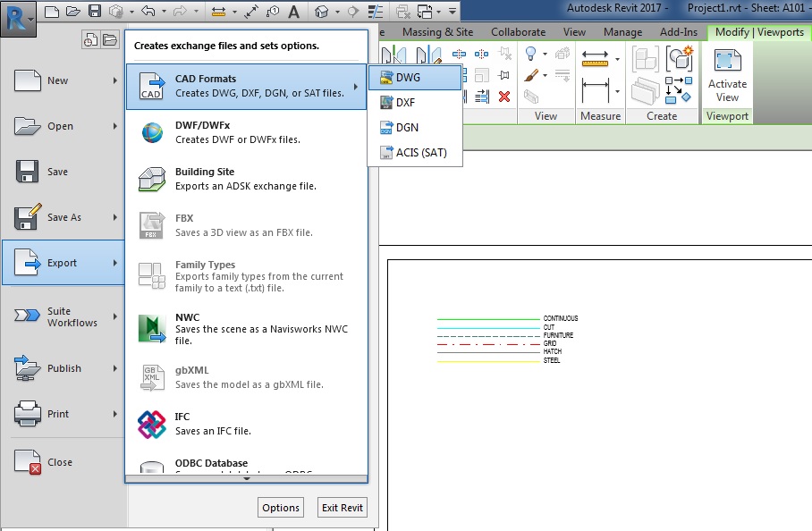Screen dimensions: 812x531
Task: Expand the Save As submenu arrow
Action: [115, 217]
